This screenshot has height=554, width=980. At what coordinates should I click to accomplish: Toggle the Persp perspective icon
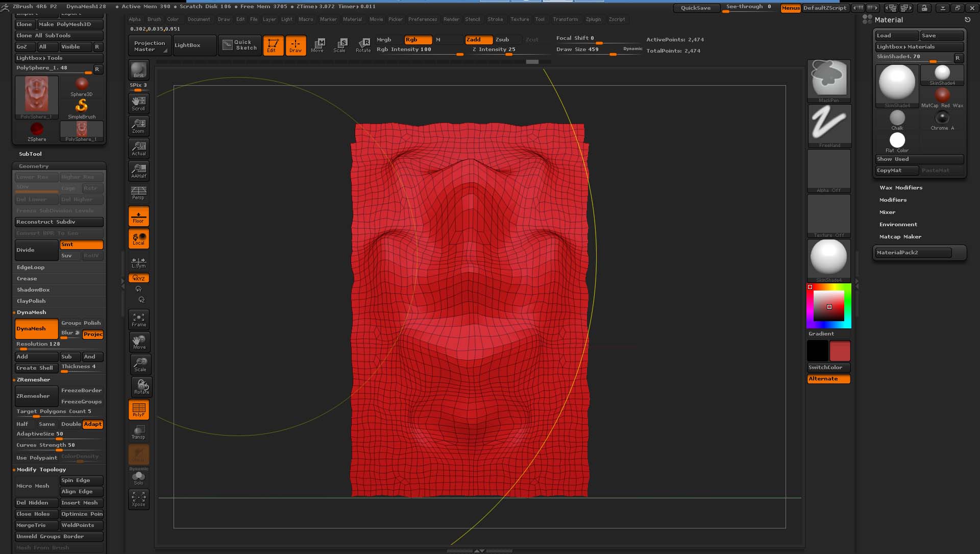(138, 193)
